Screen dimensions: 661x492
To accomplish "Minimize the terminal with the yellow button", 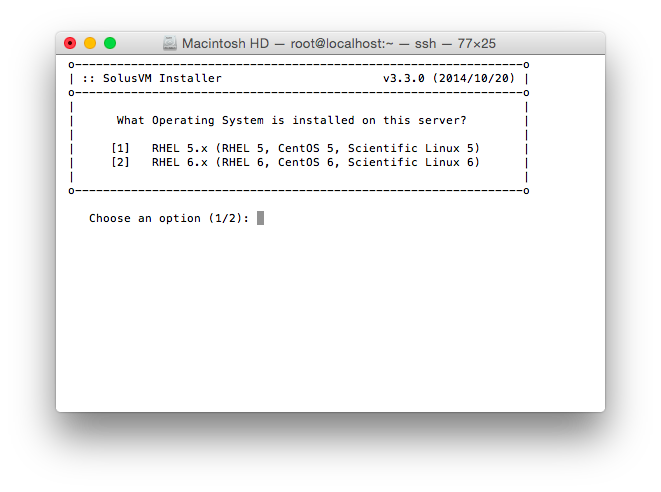I will [x=90, y=43].
